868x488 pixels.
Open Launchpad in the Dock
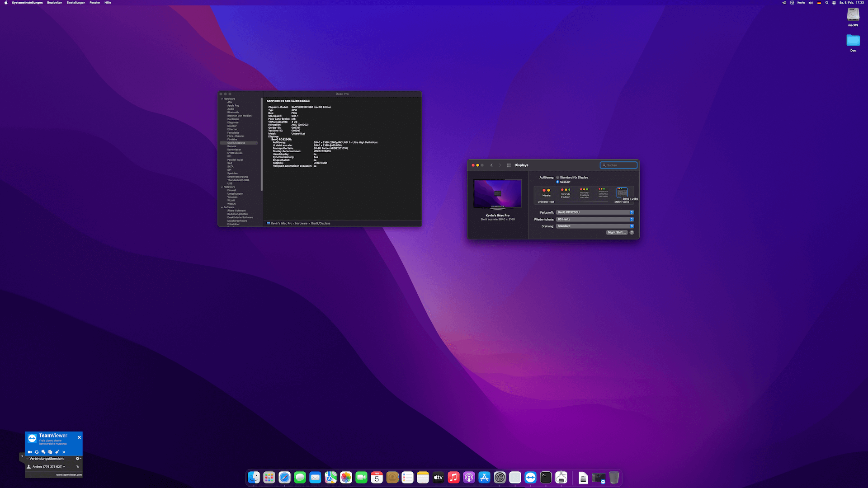pos(269,477)
